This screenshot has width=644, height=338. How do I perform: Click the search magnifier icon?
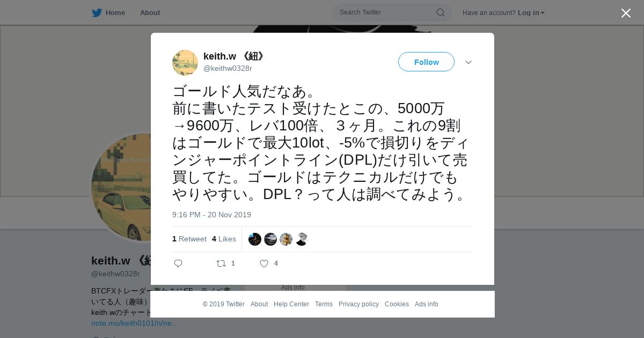(440, 12)
